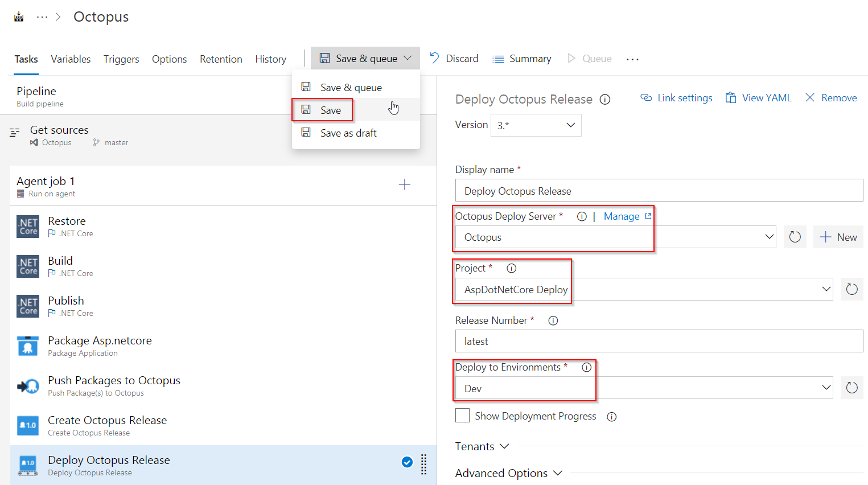Show info for Octopus Deploy Server
868x485 pixels.
click(582, 216)
